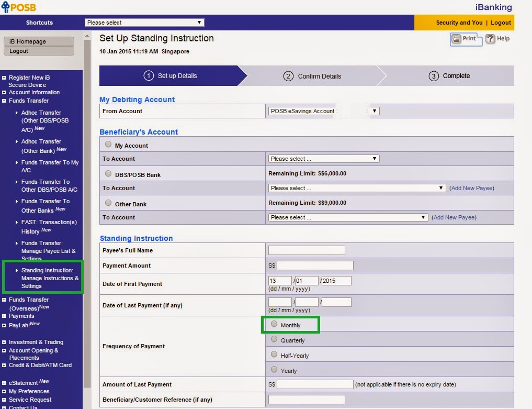The image size is (532, 409).
Task: Click the Help question mark icon
Action: [490, 39]
